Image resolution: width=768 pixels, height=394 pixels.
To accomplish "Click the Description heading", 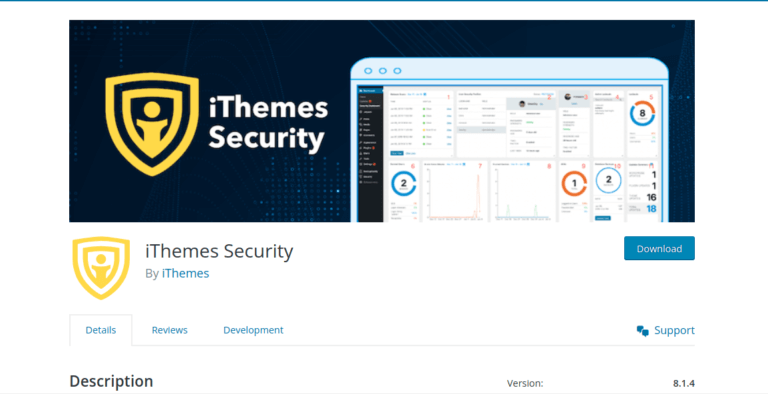I will [111, 381].
